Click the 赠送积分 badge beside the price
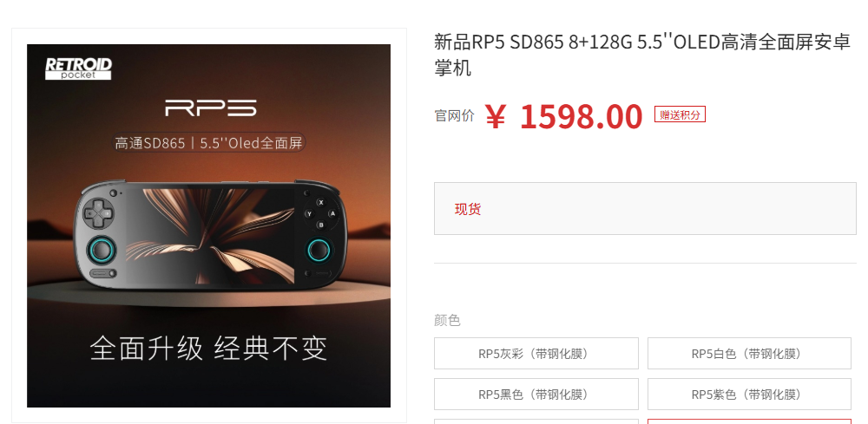The height and width of the screenshot is (424, 868). click(680, 114)
